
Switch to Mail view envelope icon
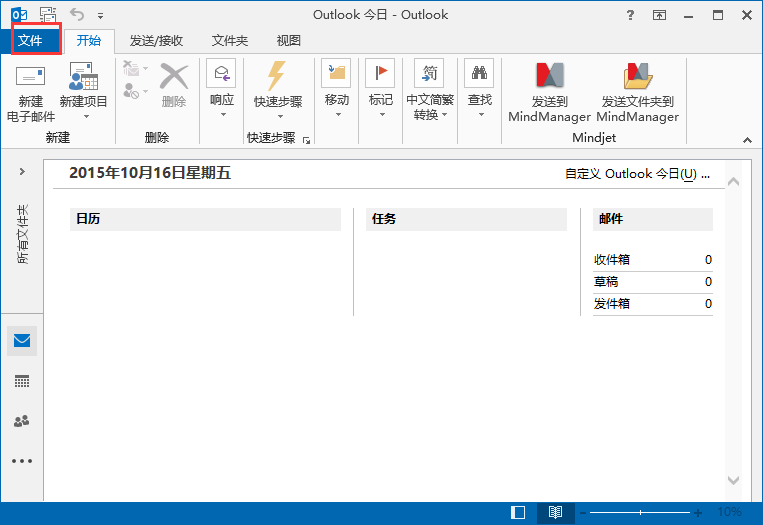22,341
